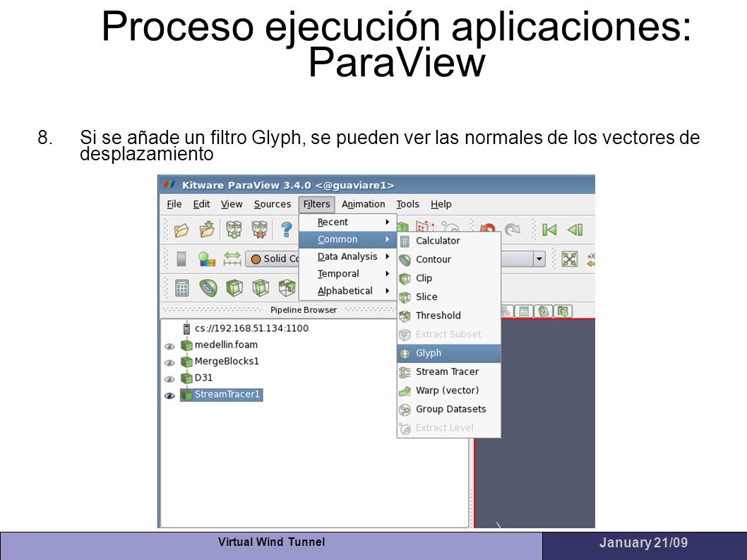The height and width of the screenshot is (560, 747).
Task: Open the Solid Color coloring dropdown
Action: [x=273, y=258]
